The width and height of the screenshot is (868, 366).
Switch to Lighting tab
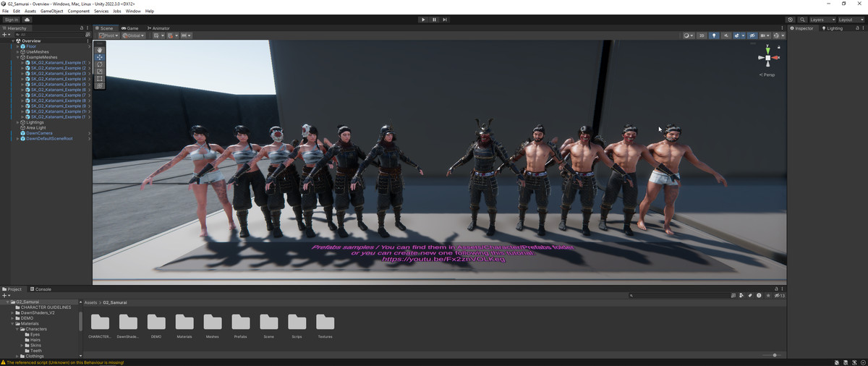coord(832,28)
